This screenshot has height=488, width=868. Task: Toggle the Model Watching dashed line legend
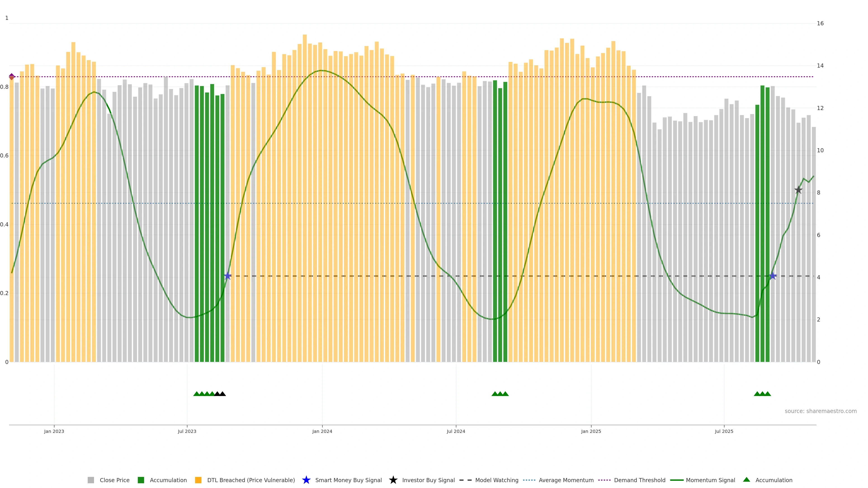click(x=496, y=480)
